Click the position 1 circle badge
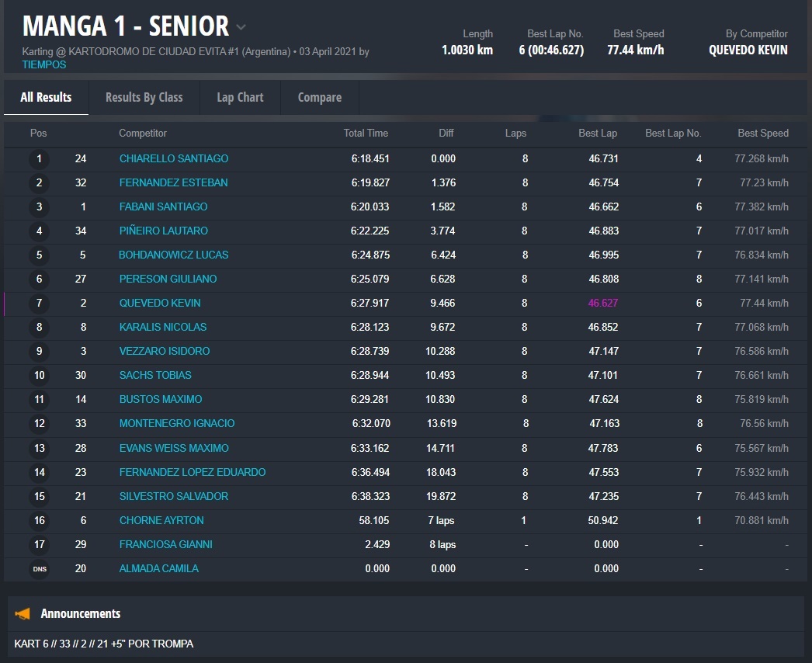Image resolution: width=812 pixels, height=663 pixels. click(x=39, y=159)
